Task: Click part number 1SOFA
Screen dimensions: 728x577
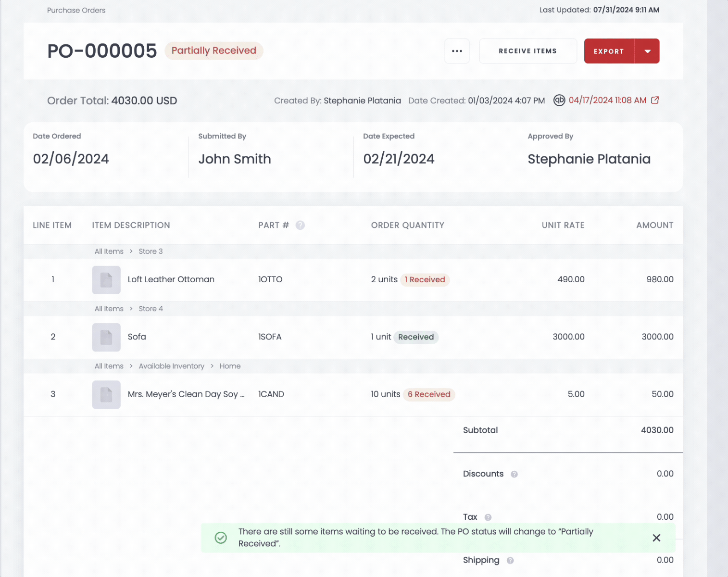Action: pyautogui.click(x=270, y=337)
